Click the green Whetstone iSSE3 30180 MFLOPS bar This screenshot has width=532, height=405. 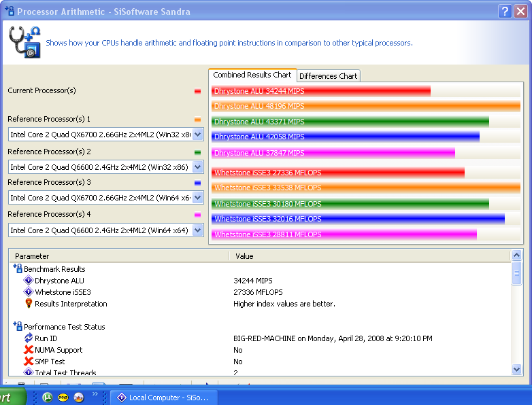click(350, 204)
